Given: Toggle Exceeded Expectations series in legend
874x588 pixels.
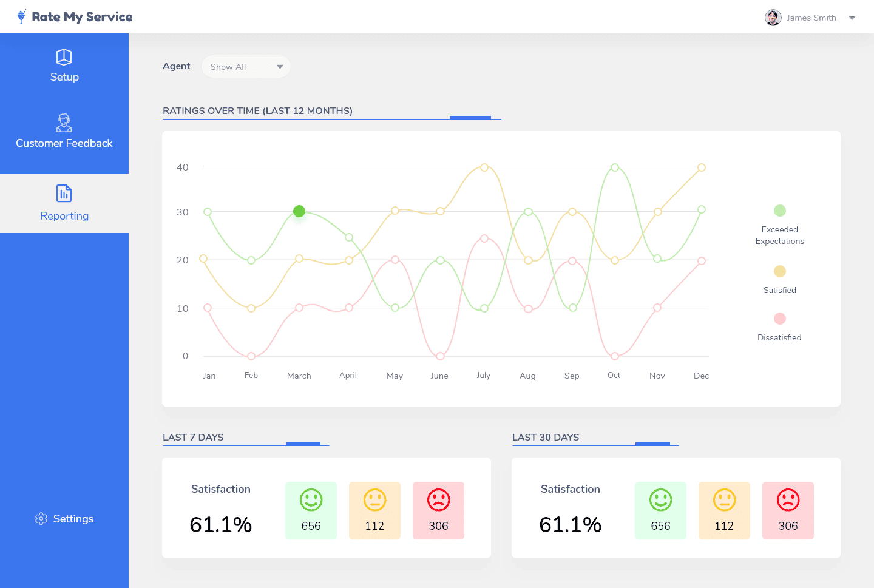Looking at the screenshot, I should tap(780, 211).
